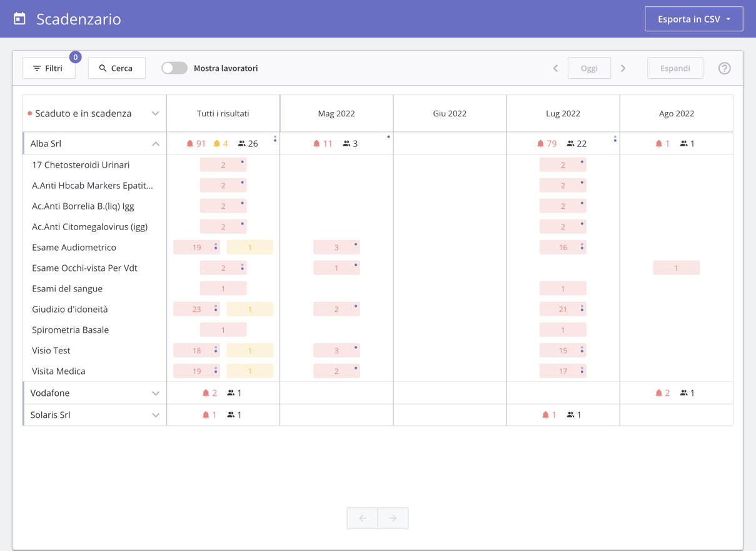
Task: Expand the Solaris Srl company row
Action: coord(155,415)
